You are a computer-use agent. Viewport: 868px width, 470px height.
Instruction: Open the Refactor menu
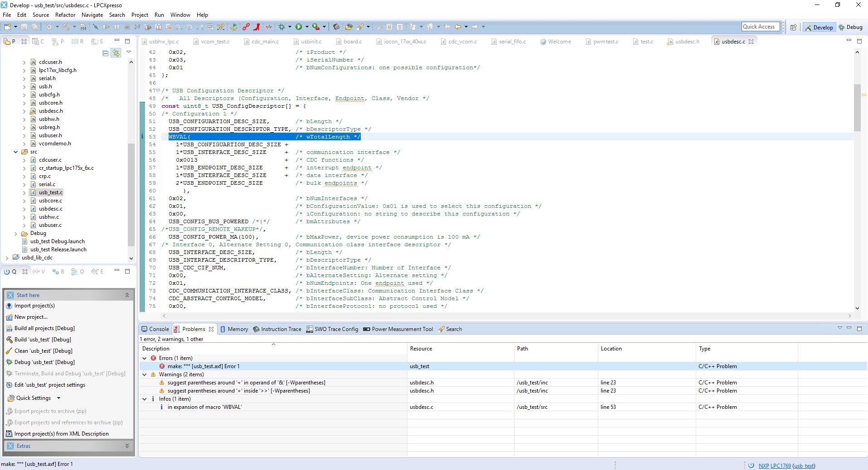pyautogui.click(x=65, y=15)
